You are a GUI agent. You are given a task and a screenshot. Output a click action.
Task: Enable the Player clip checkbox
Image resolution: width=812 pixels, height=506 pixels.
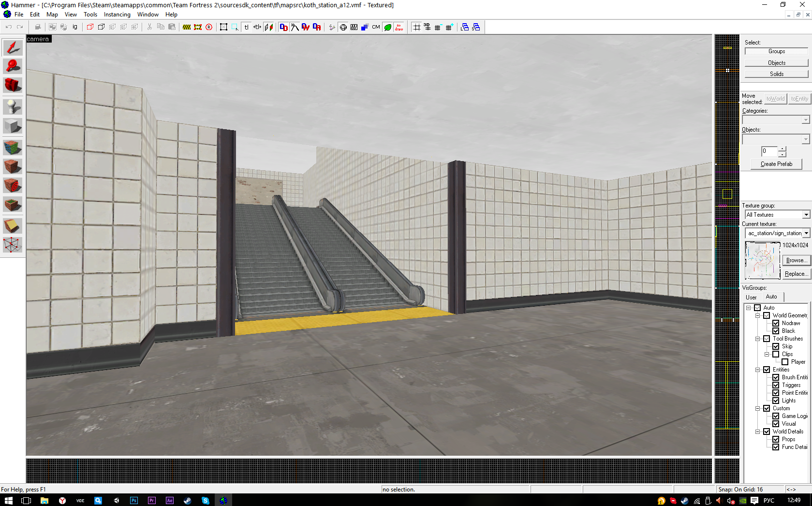tap(785, 362)
